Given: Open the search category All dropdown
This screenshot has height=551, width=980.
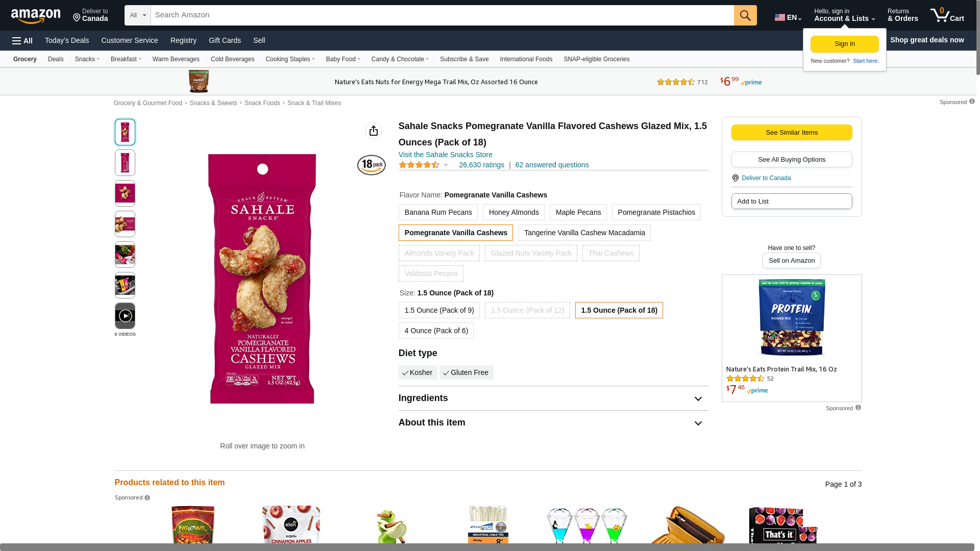Looking at the screenshot, I should point(138,15).
